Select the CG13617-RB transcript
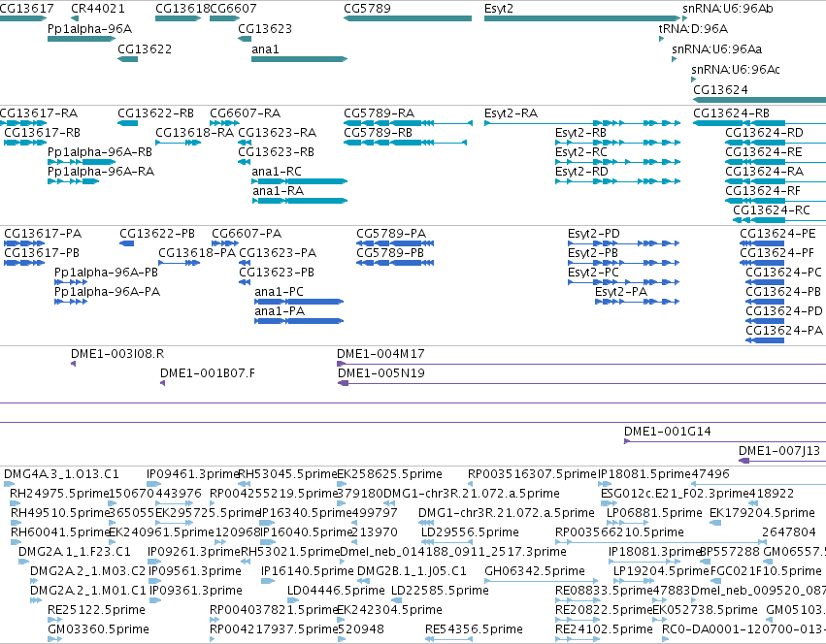This screenshot has height=644, width=826. coord(25,143)
